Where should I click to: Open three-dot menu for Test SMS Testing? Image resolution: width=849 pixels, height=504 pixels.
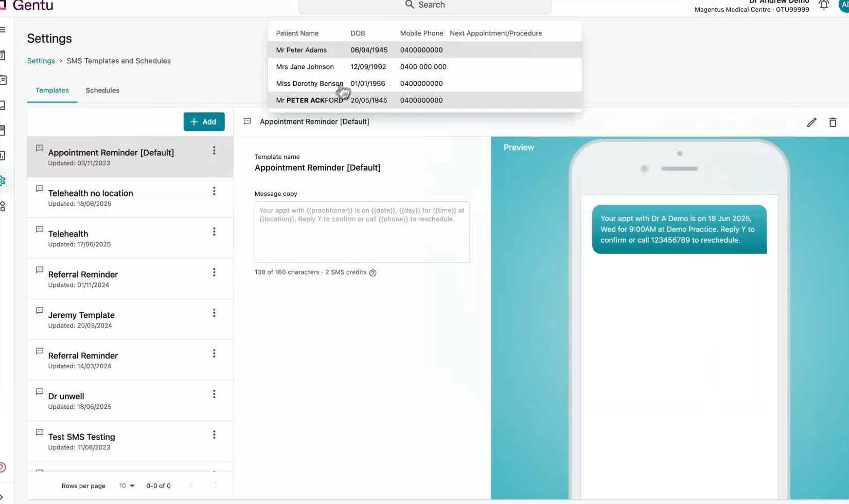point(214,435)
